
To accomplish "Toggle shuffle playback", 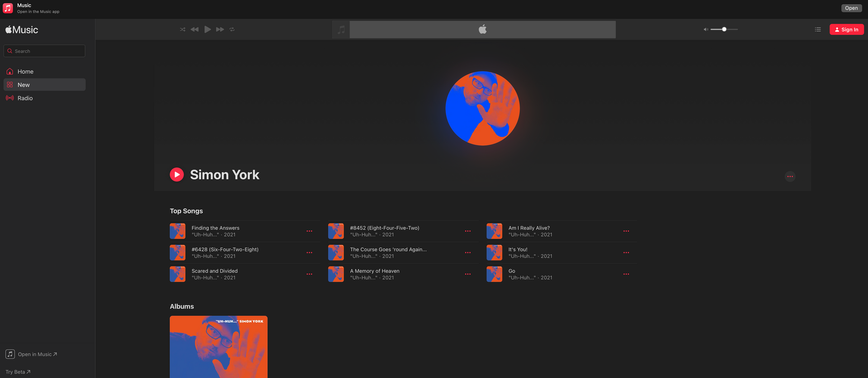I will pyautogui.click(x=183, y=29).
